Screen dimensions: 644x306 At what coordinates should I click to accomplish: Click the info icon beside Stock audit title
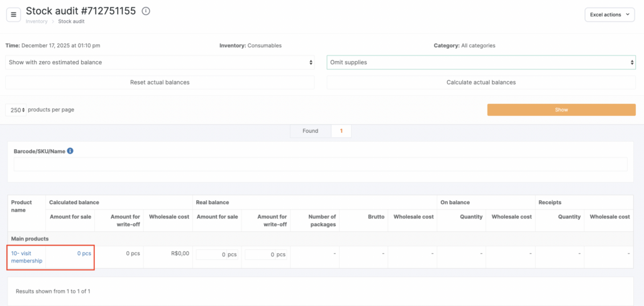[146, 11]
